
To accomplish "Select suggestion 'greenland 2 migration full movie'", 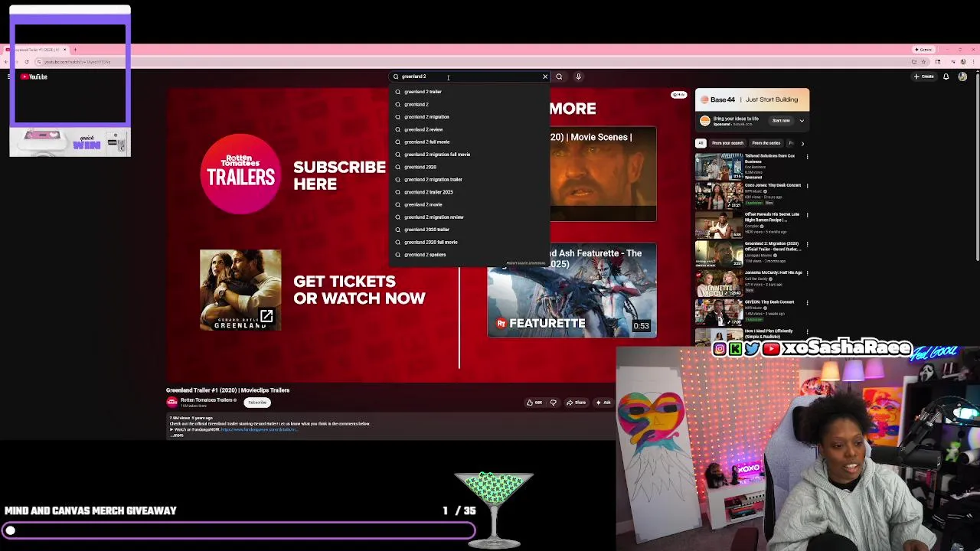I will 469,155.
